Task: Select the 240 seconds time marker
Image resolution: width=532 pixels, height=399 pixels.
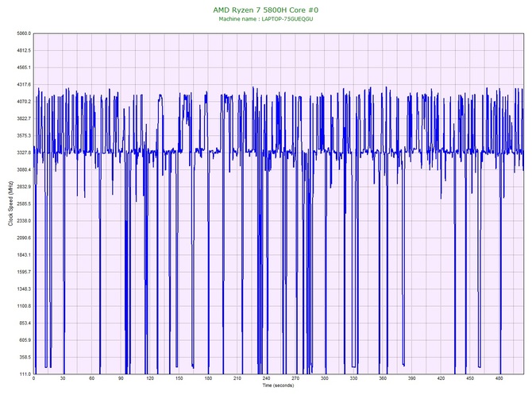Action: 266,379
